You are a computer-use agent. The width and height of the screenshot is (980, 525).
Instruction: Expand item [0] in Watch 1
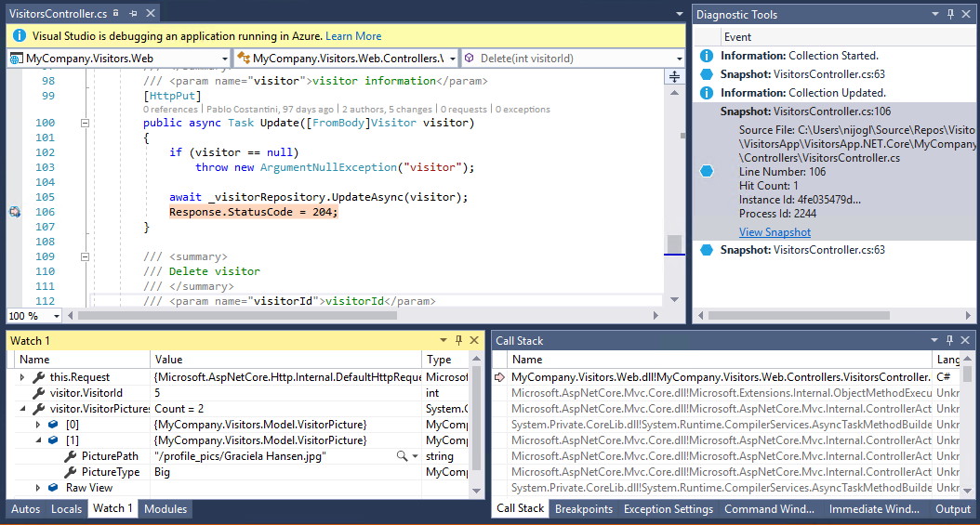pyautogui.click(x=37, y=425)
